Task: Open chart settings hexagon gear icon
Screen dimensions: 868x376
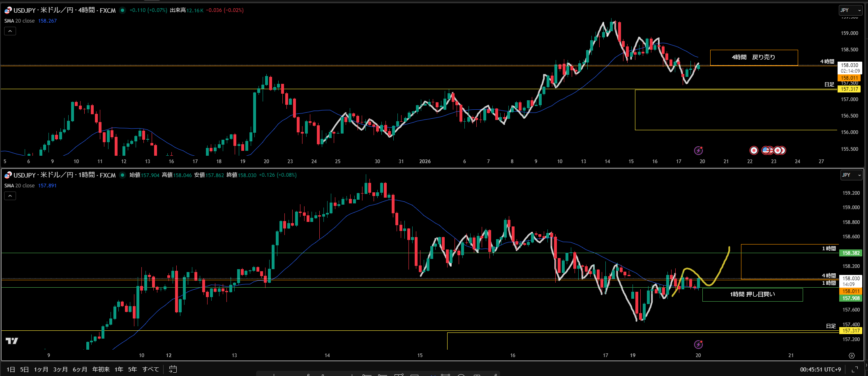Action: [852, 355]
